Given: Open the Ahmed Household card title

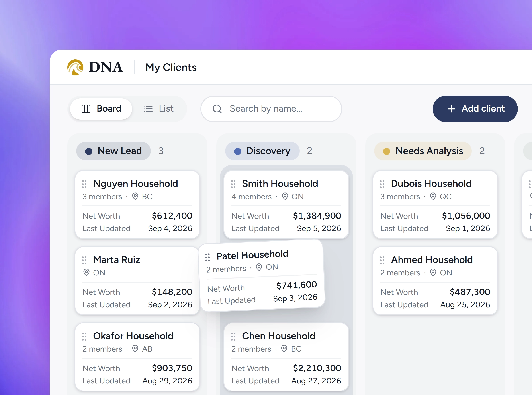Looking at the screenshot, I should coord(432,260).
